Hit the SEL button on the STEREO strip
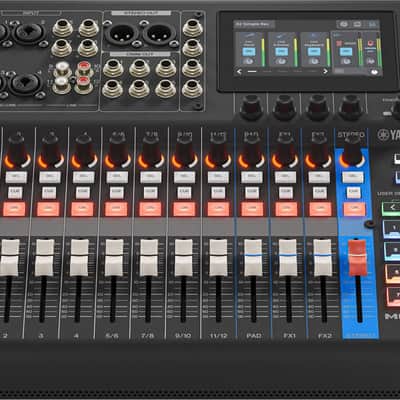400x400 pixels. (x=353, y=177)
